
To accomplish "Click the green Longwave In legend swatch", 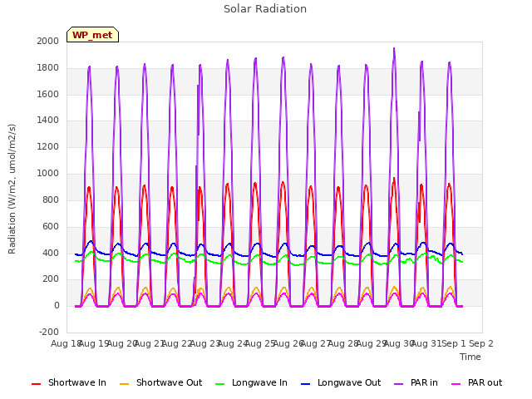I will point(220,384).
